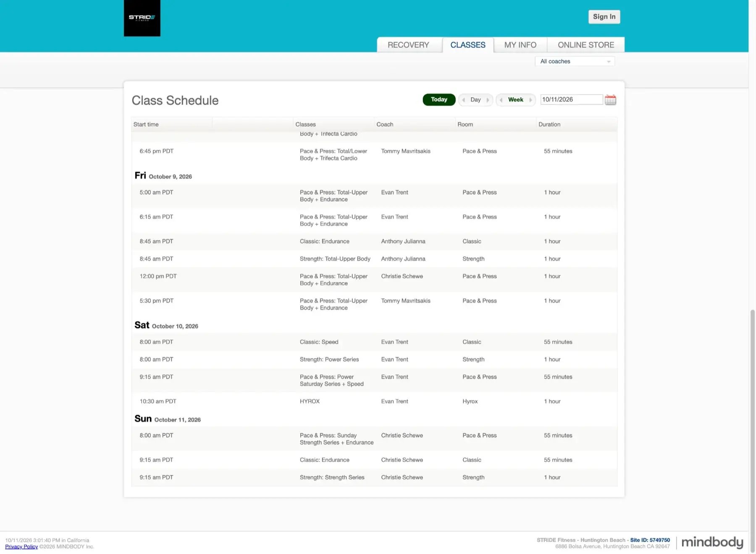This screenshot has width=756, height=554.
Task: Click Pace & Press: Sunday Strength Series
Action: click(x=336, y=439)
